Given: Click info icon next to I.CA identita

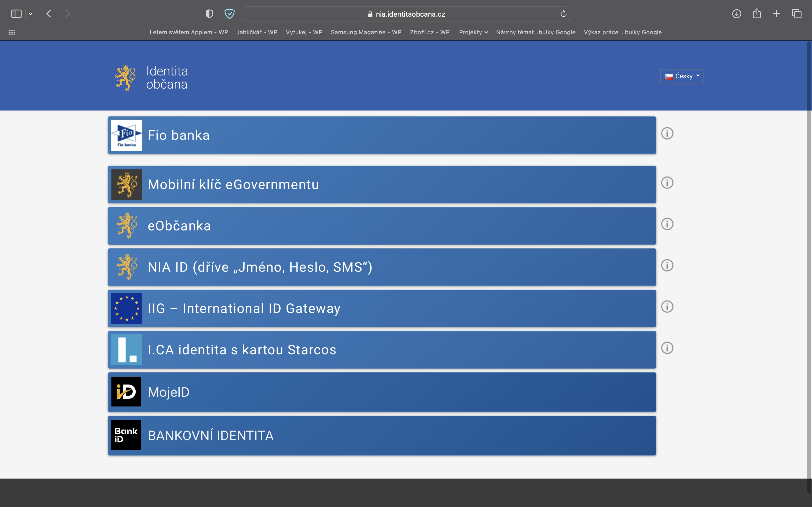Looking at the screenshot, I should pos(667,348).
